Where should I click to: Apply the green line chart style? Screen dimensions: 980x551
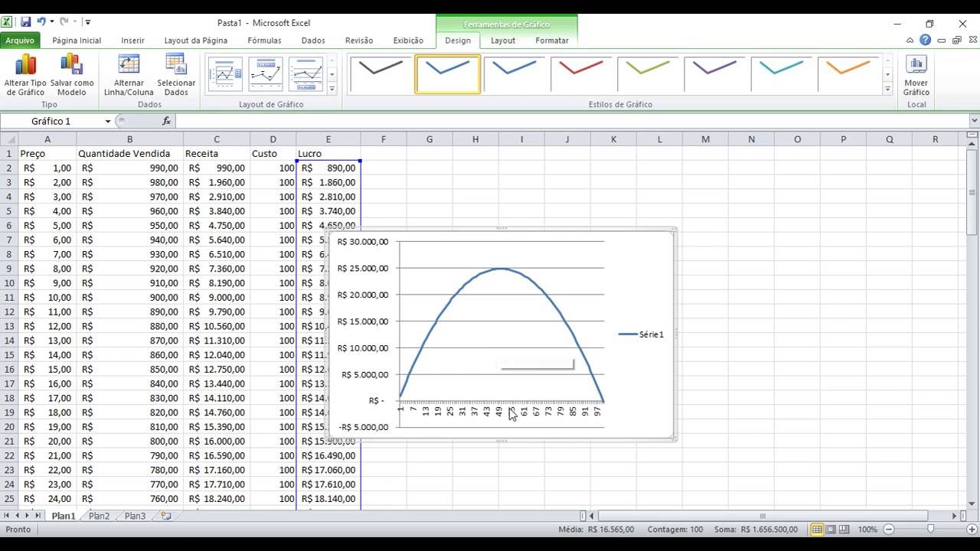point(648,74)
